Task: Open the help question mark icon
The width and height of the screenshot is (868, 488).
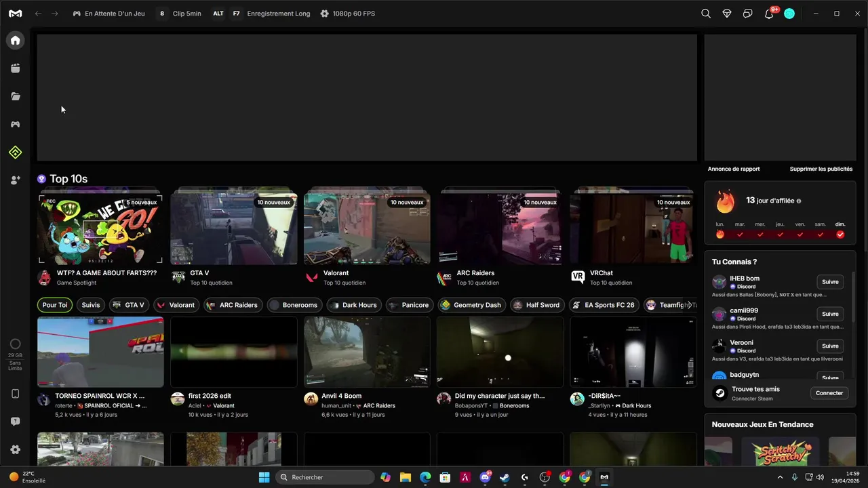Action: click(x=15, y=422)
